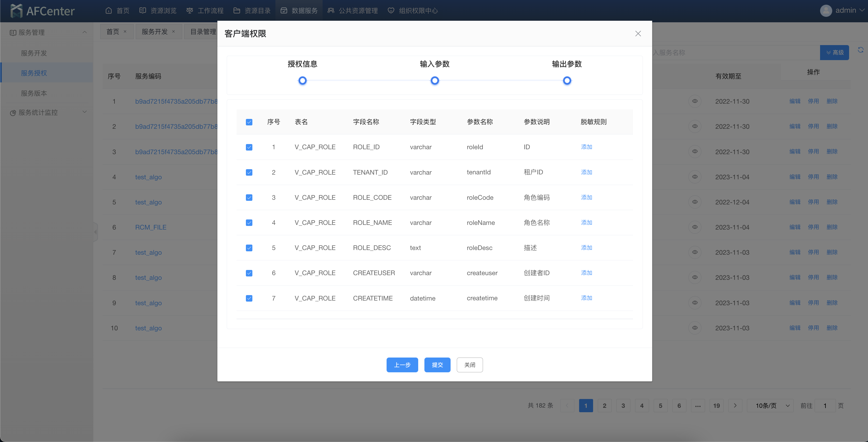868x442 pixels.
Task: Select 数据服务 in the top navigation
Action: point(299,10)
